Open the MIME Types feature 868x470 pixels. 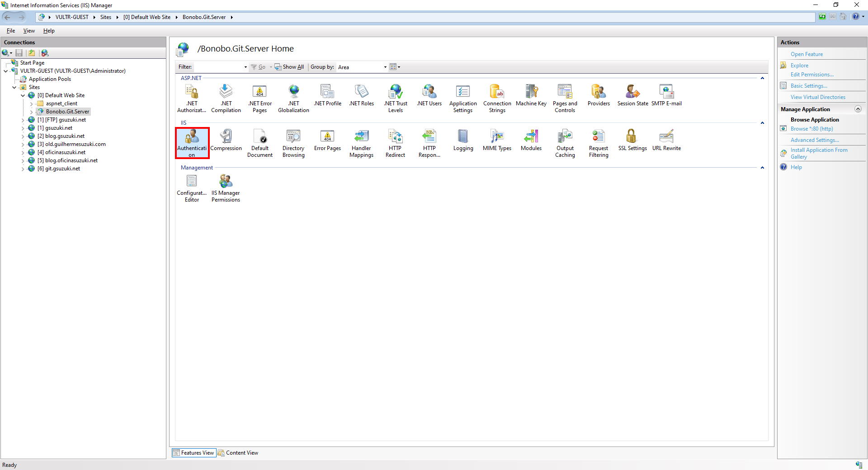[x=497, y=140]
